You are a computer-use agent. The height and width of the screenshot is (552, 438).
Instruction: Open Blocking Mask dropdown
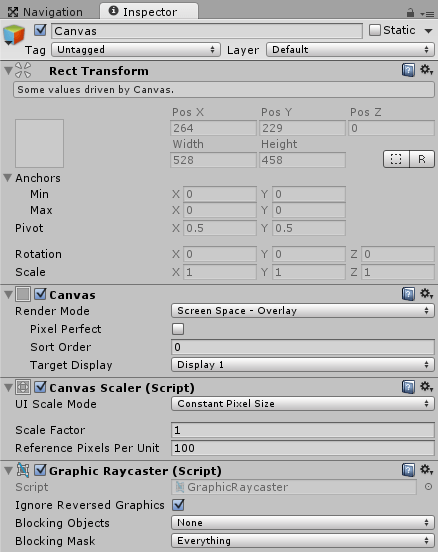click(303, 541)
